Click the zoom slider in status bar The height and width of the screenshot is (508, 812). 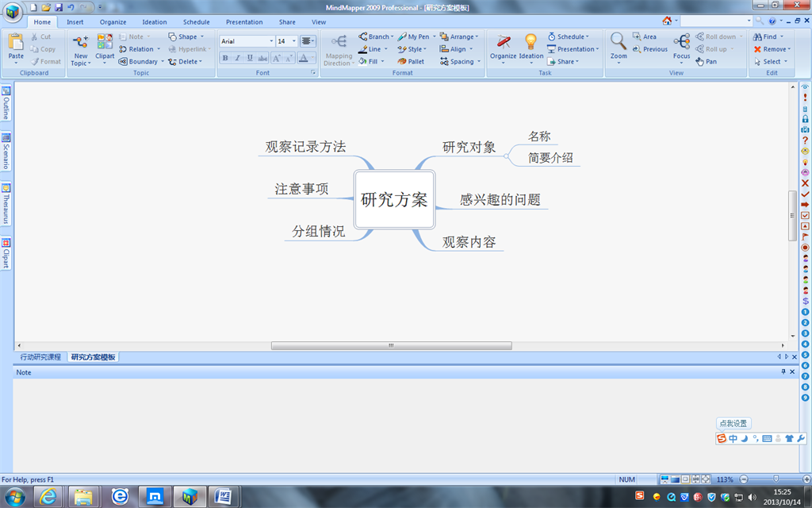coord(775,479)
